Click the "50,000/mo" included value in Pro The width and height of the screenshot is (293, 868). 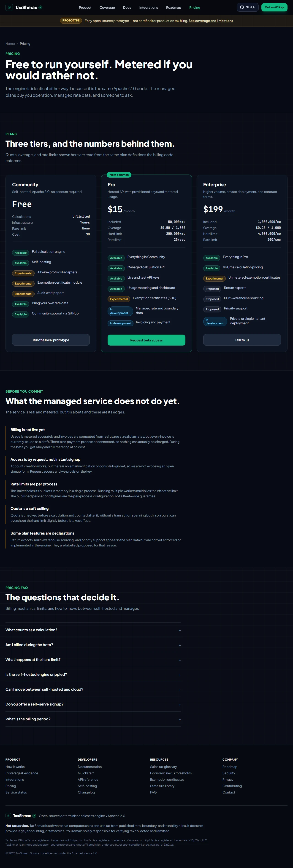176,222
